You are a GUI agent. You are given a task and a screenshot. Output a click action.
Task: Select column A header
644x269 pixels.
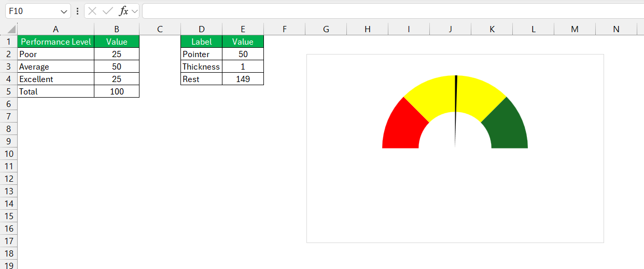[x=55, y=29]
